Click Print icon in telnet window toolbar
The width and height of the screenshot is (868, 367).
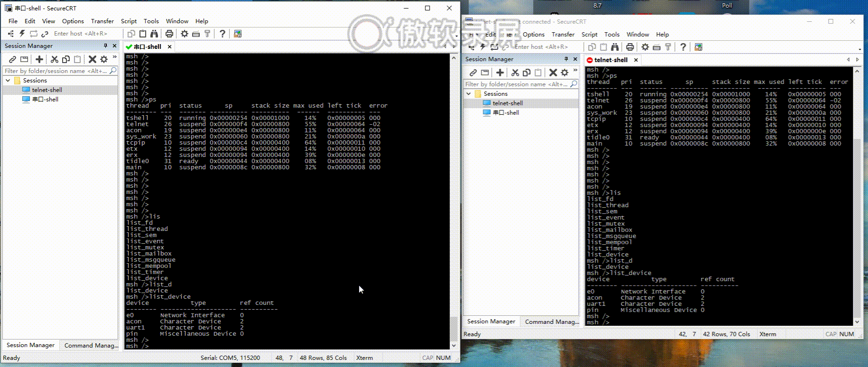point(630,47)
